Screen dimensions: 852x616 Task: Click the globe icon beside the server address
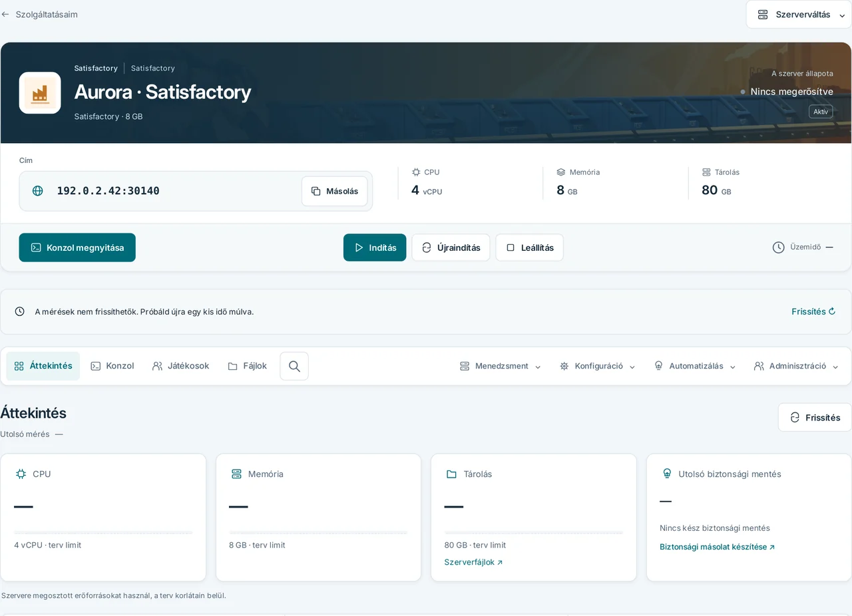point(38,191)
